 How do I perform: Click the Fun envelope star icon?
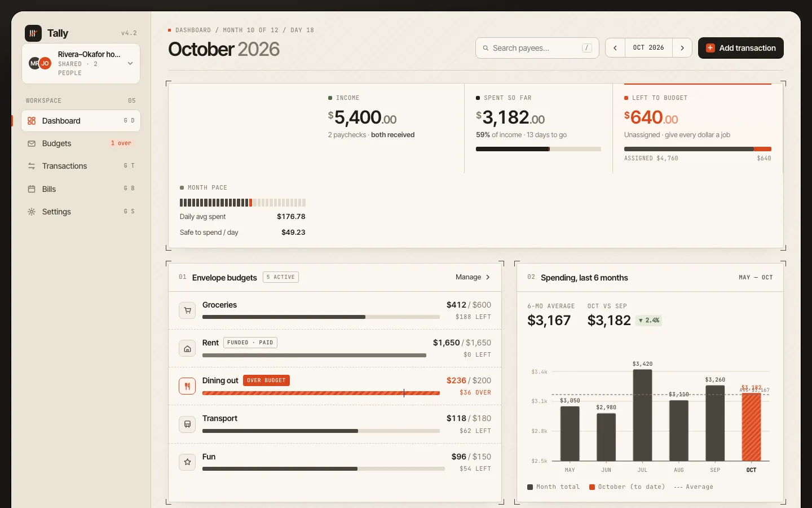tap(187, 462)
